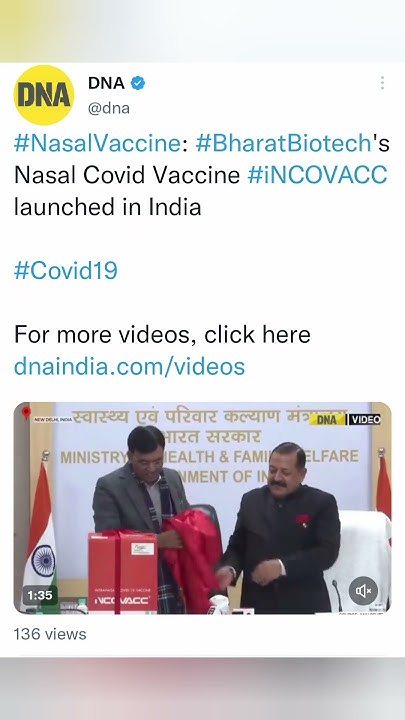Open the DNA yellow profile avatar

click(44, 95)
